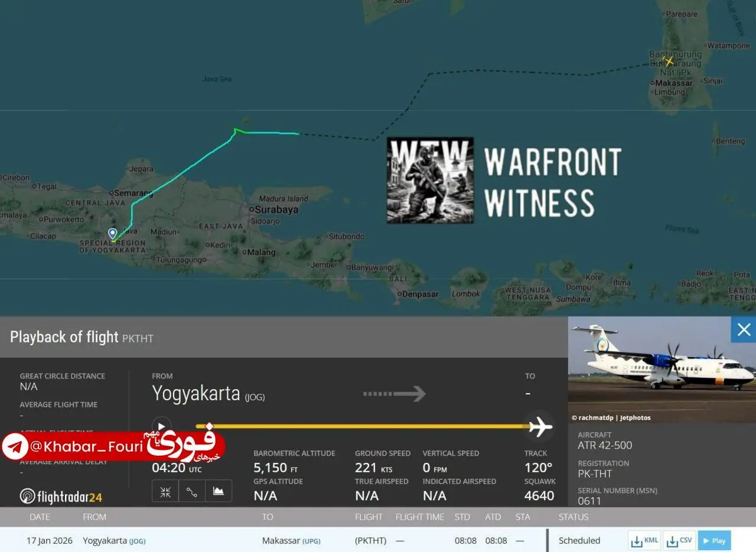Image resolution: width=756 pixels, height=552 pixels.
Task: Click the Flightradar24 logo
Action: 61,497
